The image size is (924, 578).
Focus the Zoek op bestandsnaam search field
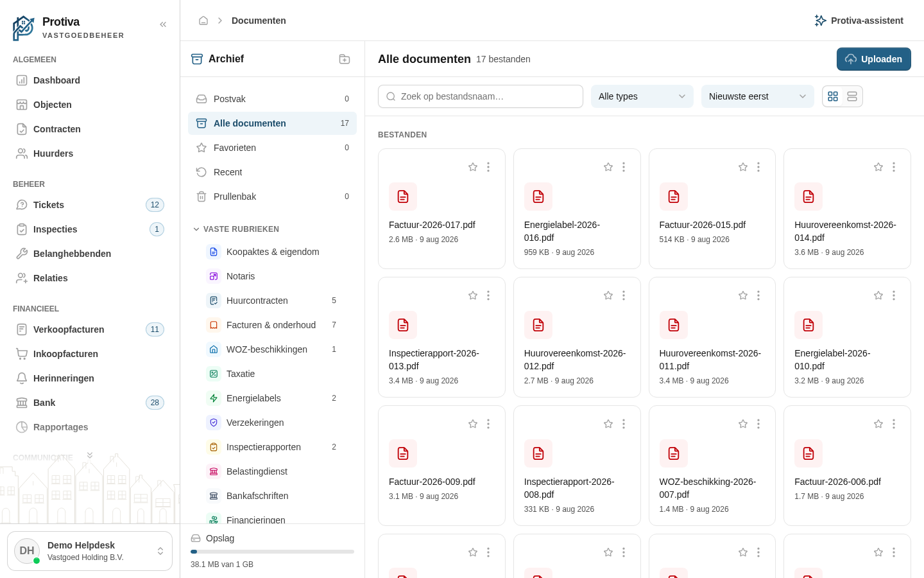pyautogui.click(x=481, y=96)
